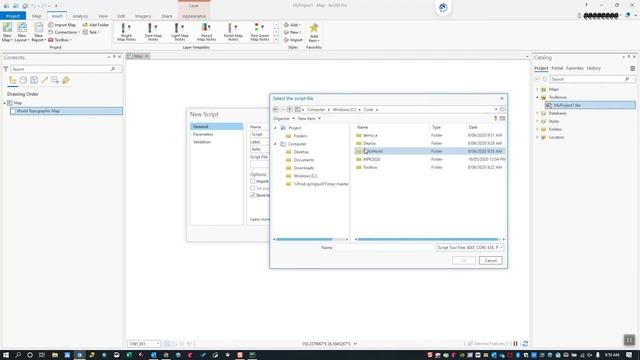Click the New Report ribbon icon

point(38,32)
